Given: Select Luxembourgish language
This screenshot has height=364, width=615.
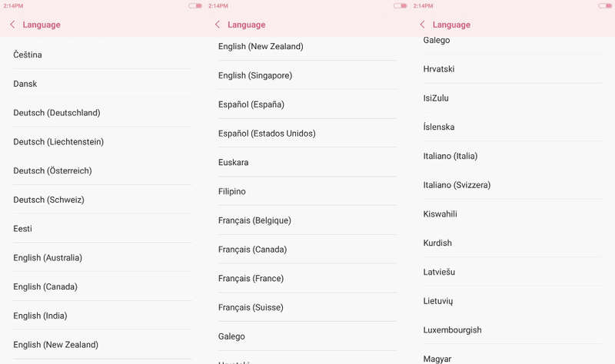Looking at the screenshot, I should (453, 330).
